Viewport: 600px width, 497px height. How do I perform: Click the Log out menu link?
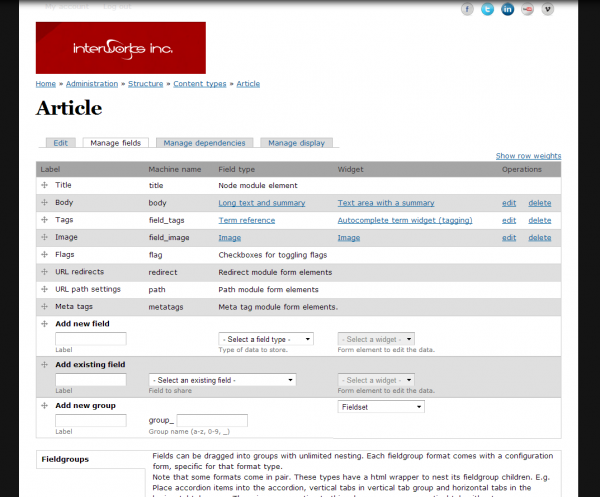117,6
